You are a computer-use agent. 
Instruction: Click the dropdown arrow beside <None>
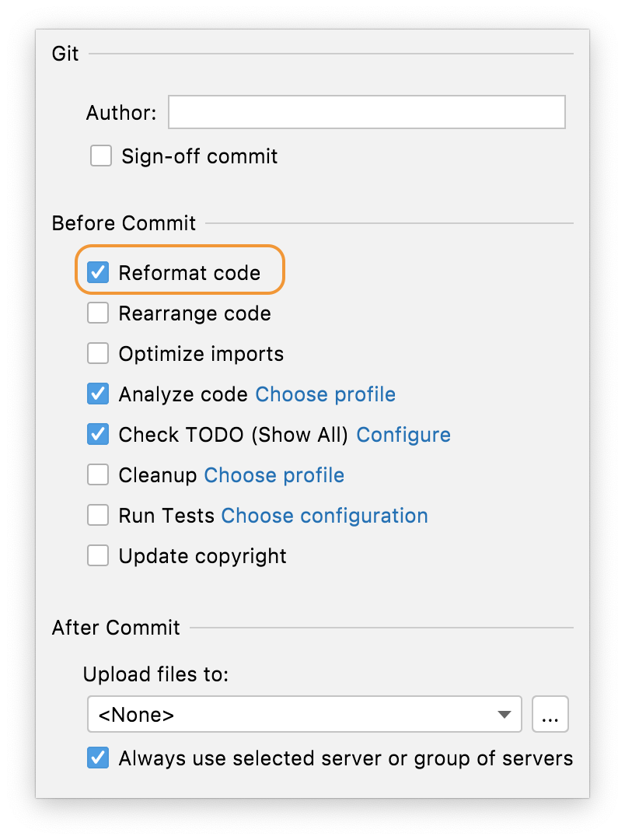(x=505, y=715)
